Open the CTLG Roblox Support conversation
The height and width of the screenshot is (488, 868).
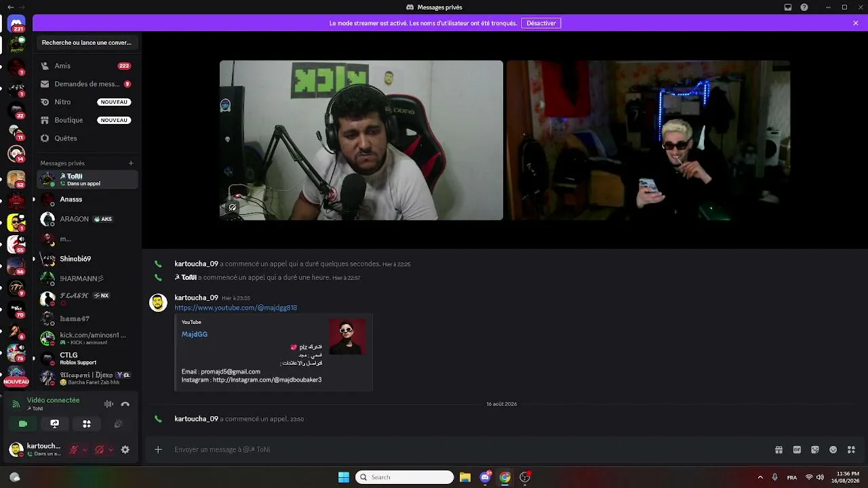click(87, 358)
